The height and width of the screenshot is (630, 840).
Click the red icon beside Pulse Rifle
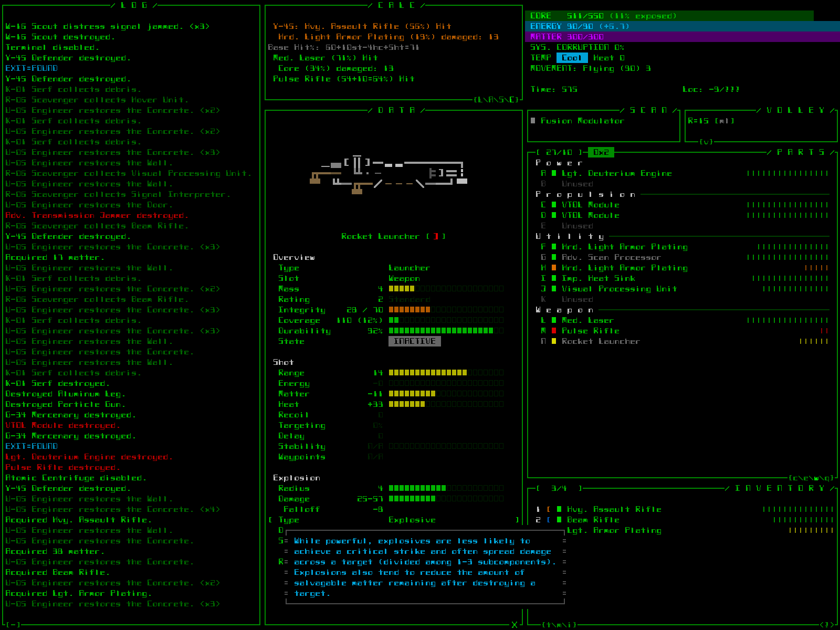click(x=554, y=331)
